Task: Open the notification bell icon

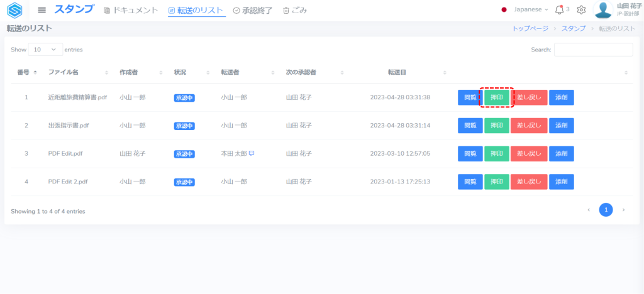Action: 559,9
